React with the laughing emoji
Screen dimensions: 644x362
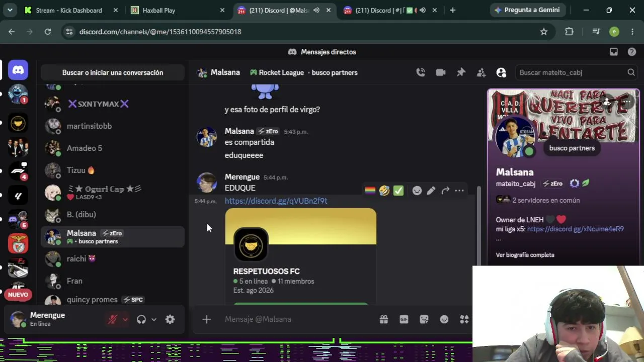click(x=384, y=191)
